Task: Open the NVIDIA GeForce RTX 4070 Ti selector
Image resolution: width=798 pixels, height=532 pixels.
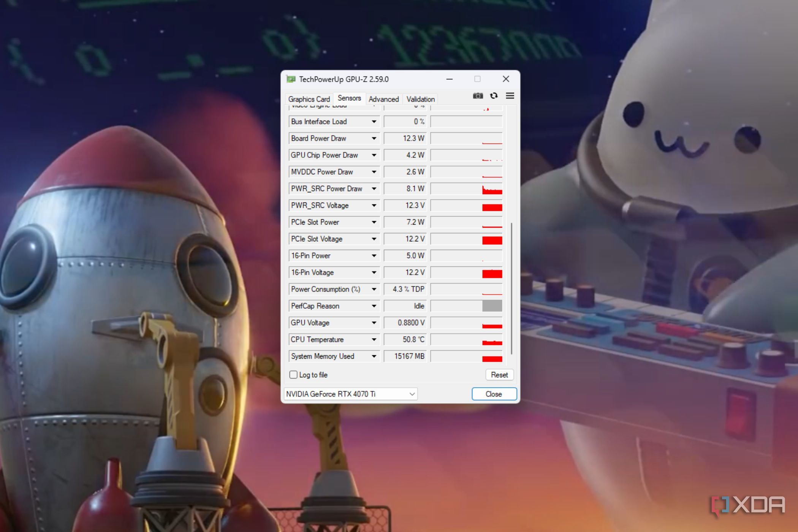Action: coord(350,394)
